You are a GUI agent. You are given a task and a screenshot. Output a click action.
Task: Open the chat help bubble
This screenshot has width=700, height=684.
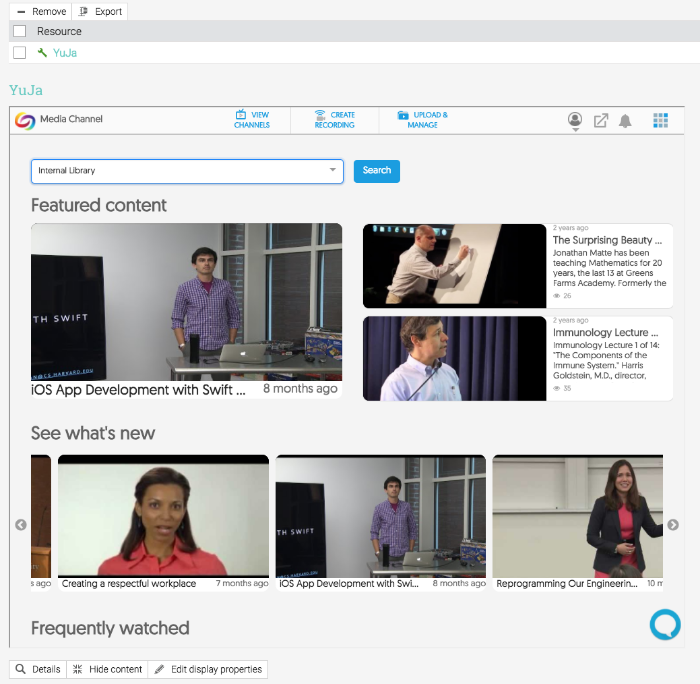pyautogui.click(x=665, y=625)
